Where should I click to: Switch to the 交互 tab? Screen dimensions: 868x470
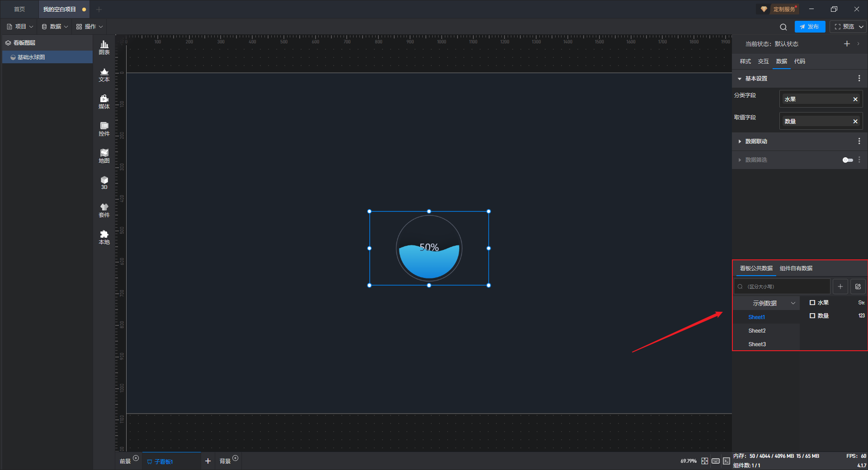pyautogui.click(x=763, y=61)
